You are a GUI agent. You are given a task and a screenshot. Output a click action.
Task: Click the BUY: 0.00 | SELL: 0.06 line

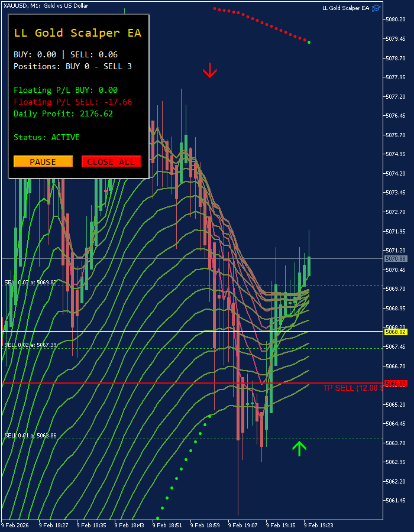click(x=66, y=54)
